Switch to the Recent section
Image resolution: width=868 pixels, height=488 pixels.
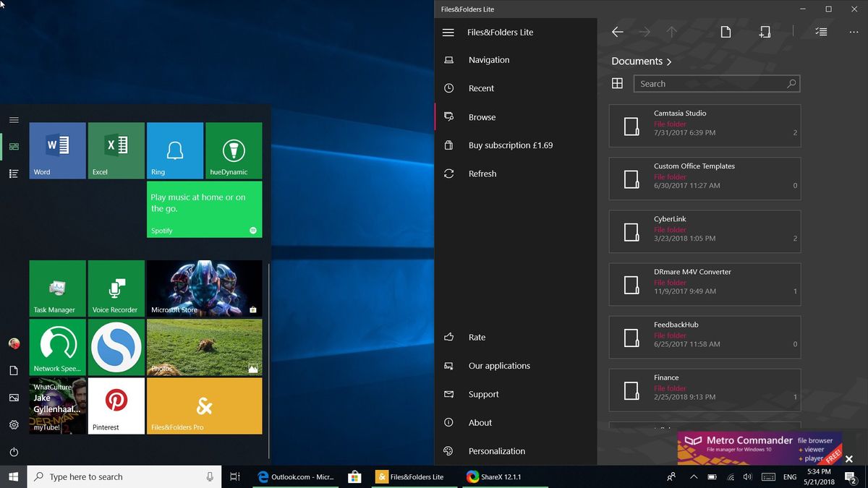pos(480,87)
